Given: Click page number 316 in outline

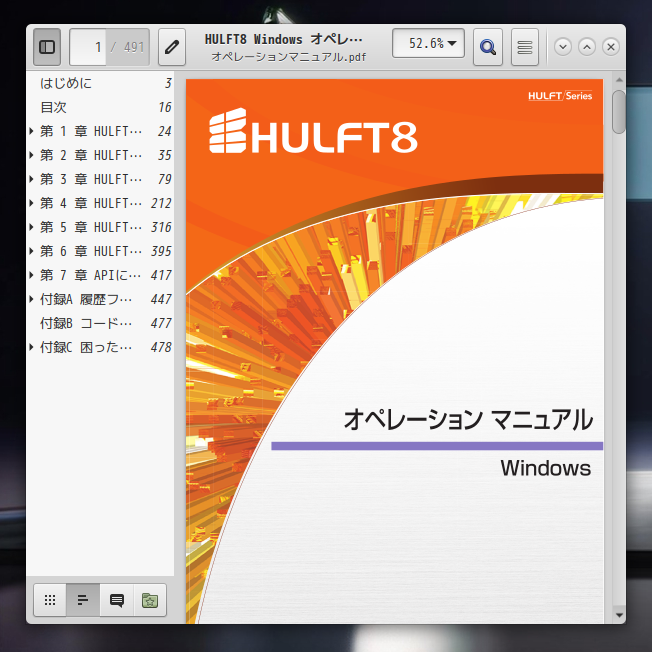Looking at the screenshot, I should pos(161,227).
